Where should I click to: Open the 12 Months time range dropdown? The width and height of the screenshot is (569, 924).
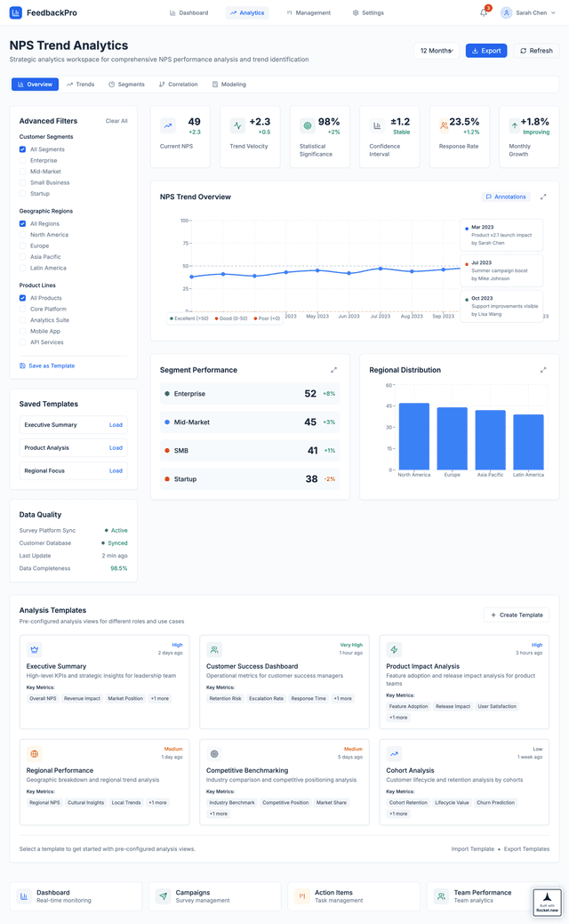click(x=437, y=51)
